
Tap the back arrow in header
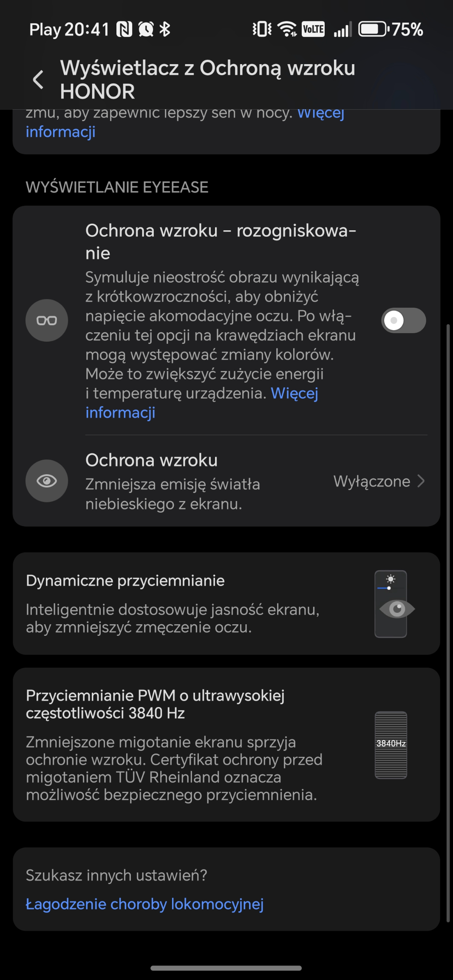38,79
